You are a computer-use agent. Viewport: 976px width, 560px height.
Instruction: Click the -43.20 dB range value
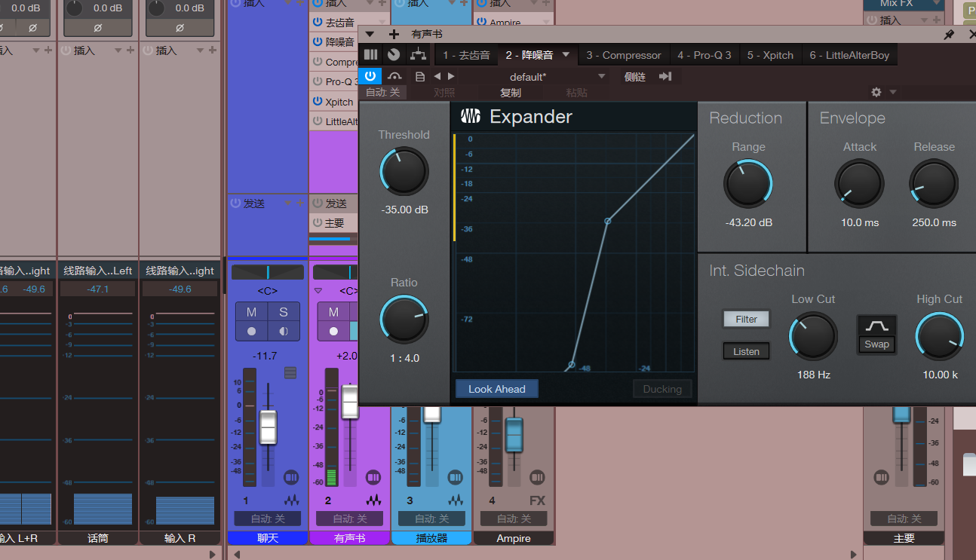pyautogui.click(x=749, y=222)
